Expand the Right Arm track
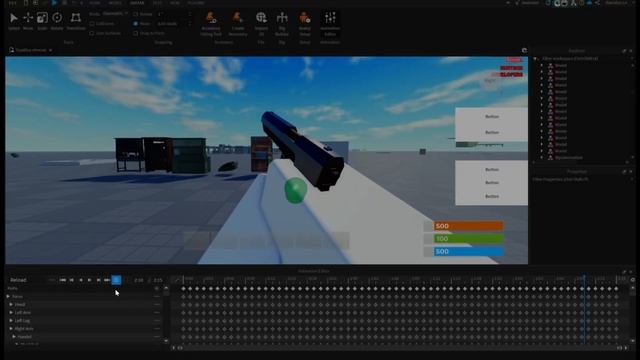This screenshot has height=360, width=640. [x=11, y=329]
